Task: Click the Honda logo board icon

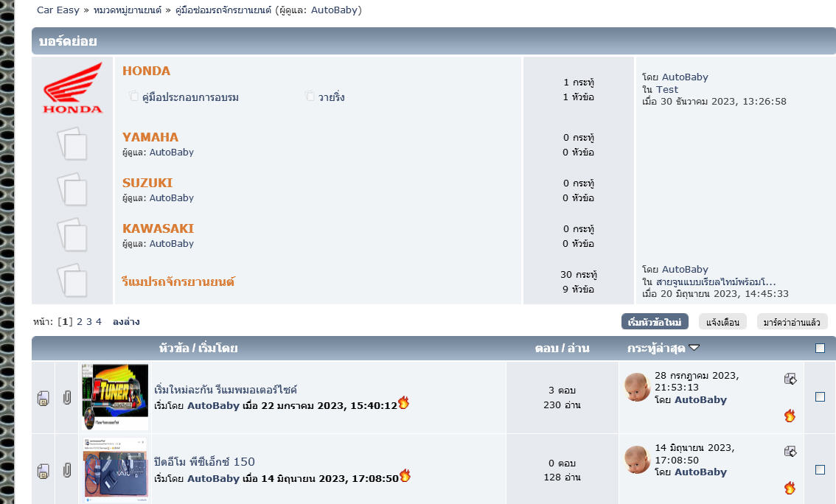Action: 72,88
